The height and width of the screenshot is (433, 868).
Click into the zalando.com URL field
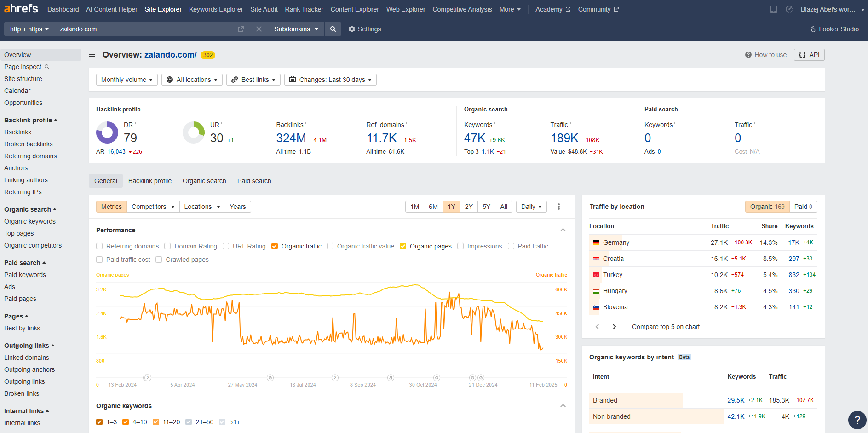tap(145, 29)
